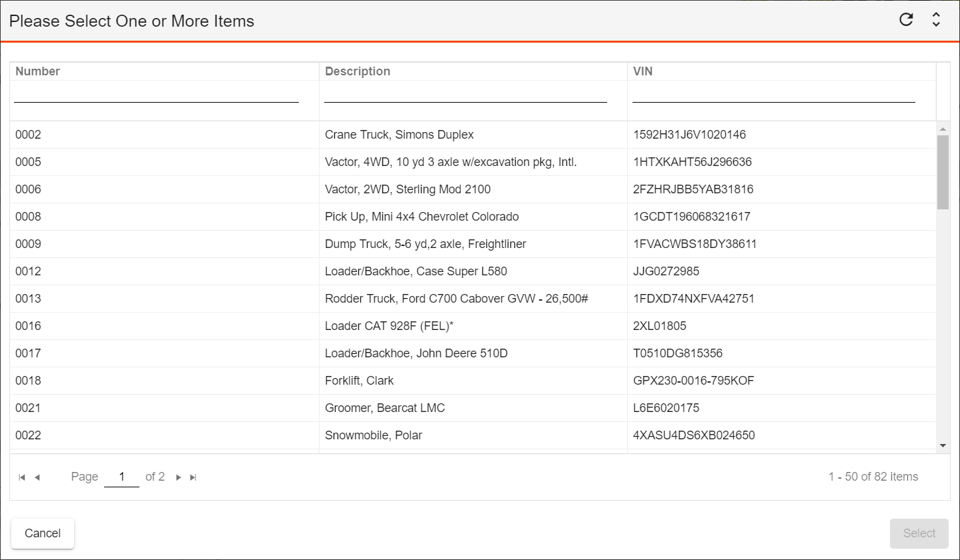Click VIN 2XL01805
The height and width of the screenshot is (560, 960).
[660, 326]
